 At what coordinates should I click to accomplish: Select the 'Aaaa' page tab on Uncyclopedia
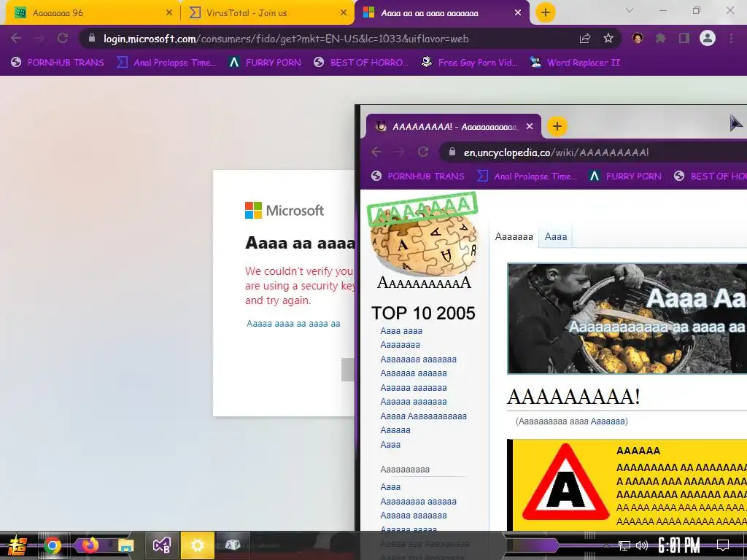[x=555, y=237]
